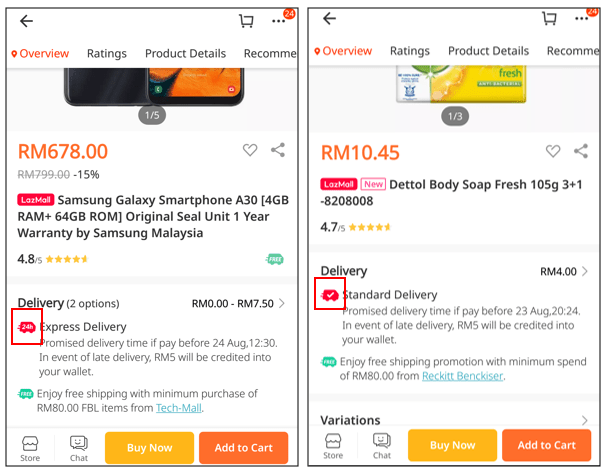Open the cart icon on Dettol page
The image size is (608, 475).
coord(549,18)
